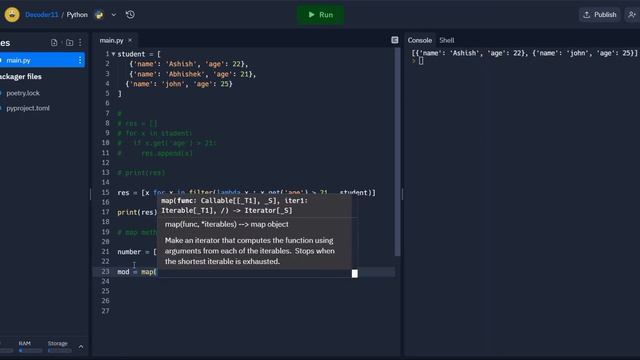Open the version history icon

[x=130, y=15]
